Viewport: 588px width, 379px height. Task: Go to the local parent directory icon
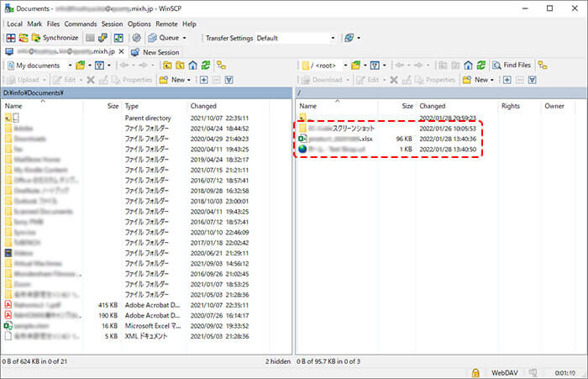[x=167, y=66]
